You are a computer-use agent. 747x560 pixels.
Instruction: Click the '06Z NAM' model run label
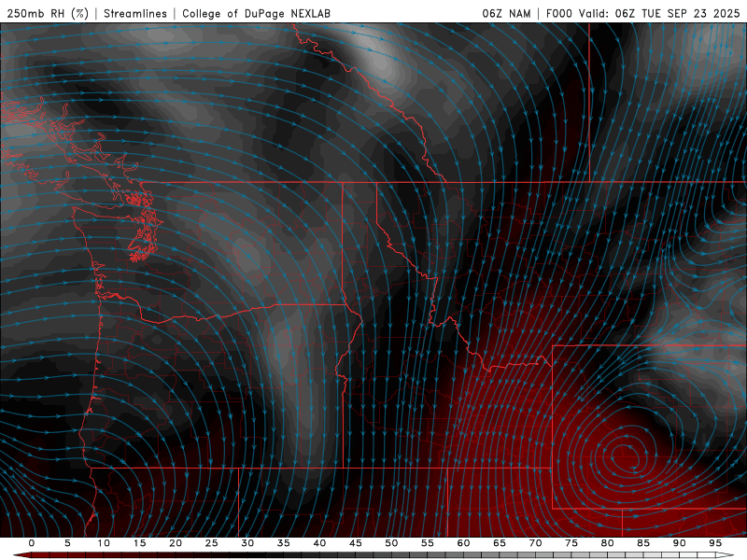(506, 14)
